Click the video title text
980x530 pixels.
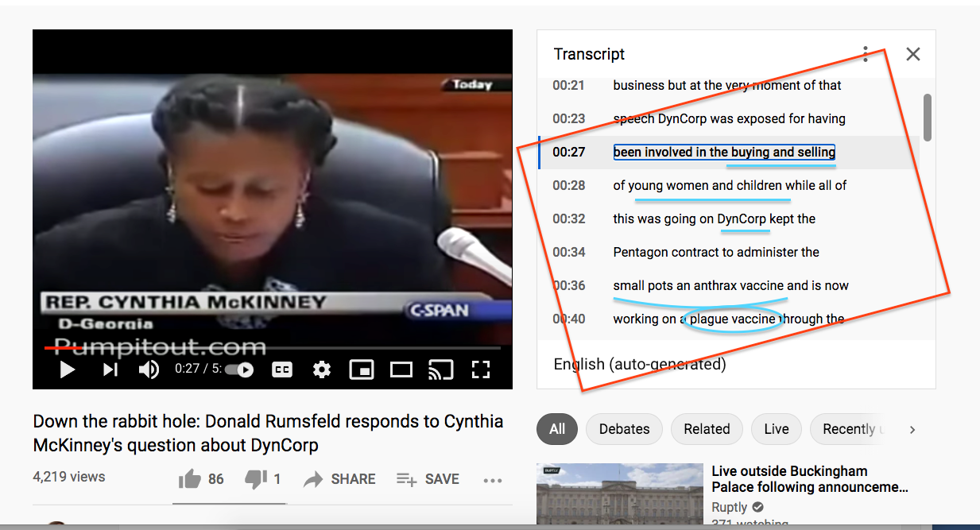pos(269,433)
